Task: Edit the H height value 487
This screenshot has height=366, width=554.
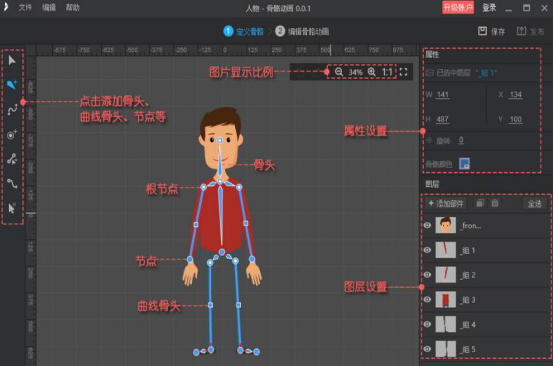Action: pyautogui.click(x=442, y=119)
